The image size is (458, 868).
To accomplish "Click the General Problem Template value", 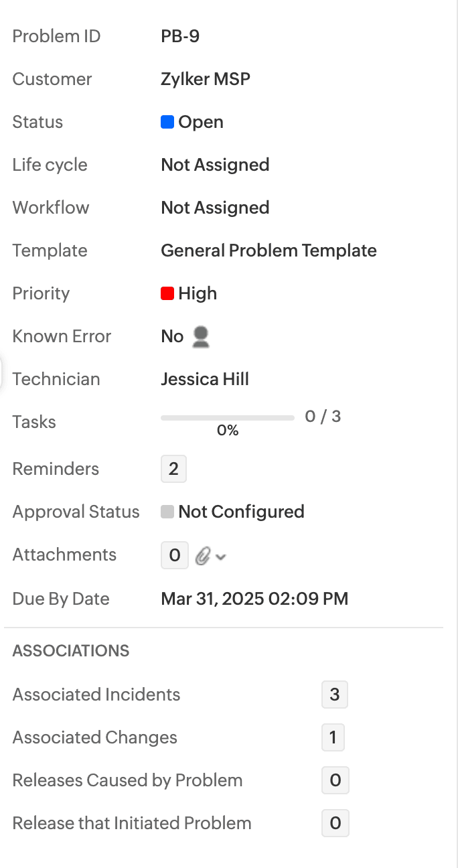I will pyautogui.click(x=269, y=250).
